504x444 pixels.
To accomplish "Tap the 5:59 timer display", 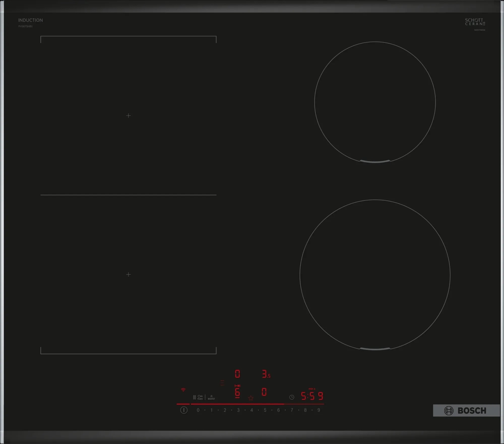I will tap(312, 396).
